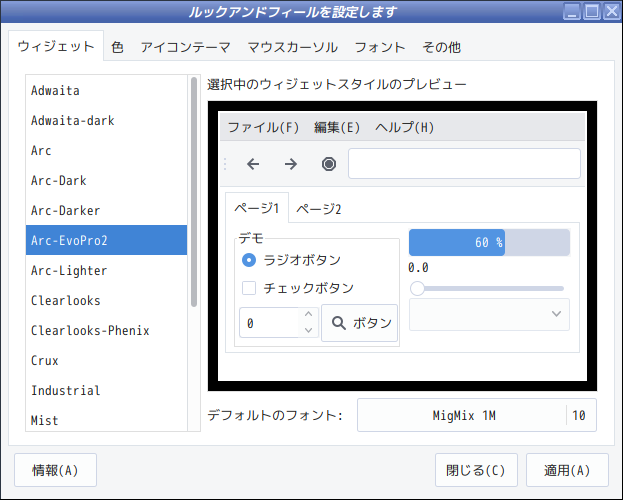Switch to the ウィジェット tab
Screen dimensions: 623x500
click(56, 47)
